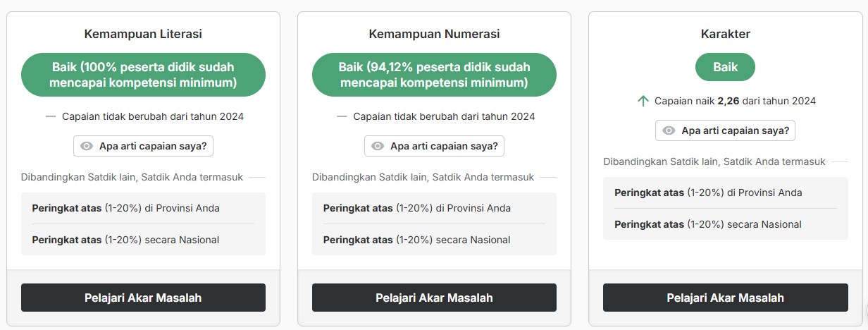Open Pelajari Akar Masalah for Kemampuan Literasi

[143, 298]
